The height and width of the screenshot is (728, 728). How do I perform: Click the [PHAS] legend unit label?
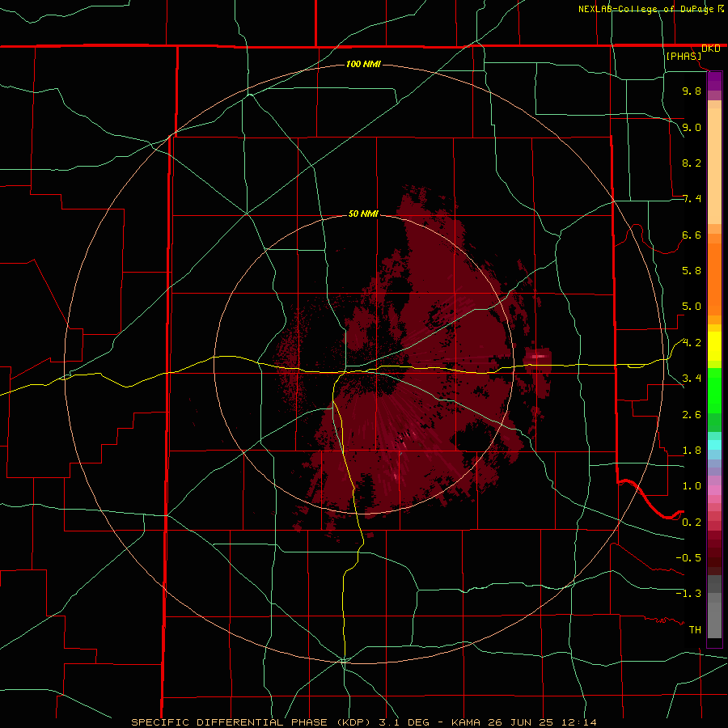click(684, 57)
